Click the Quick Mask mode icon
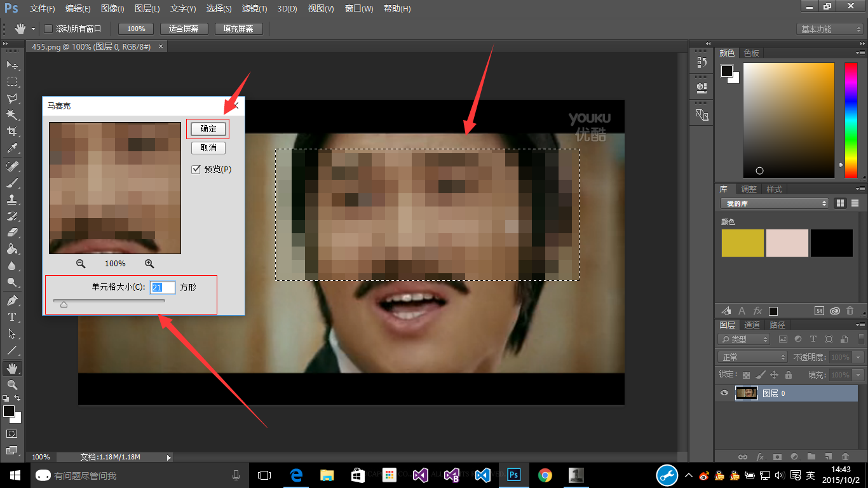 (x=12, y=433)
